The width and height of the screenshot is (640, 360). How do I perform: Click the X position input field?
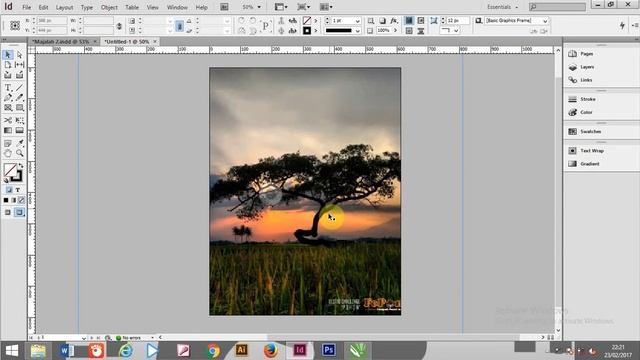point(52,20)
